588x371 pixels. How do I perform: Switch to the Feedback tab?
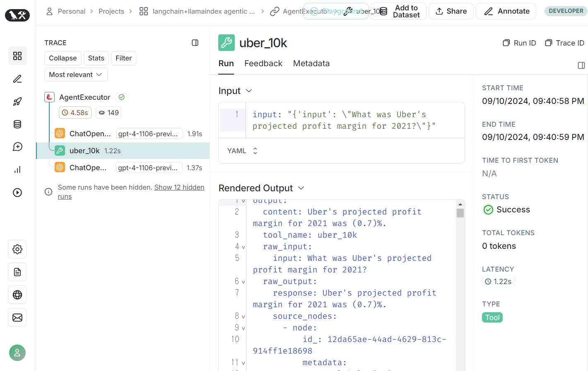coord(263,63)
